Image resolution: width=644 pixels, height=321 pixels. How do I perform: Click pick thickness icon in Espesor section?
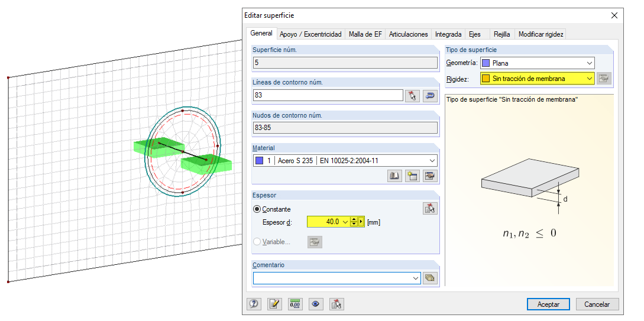click(x=430, y=208)
